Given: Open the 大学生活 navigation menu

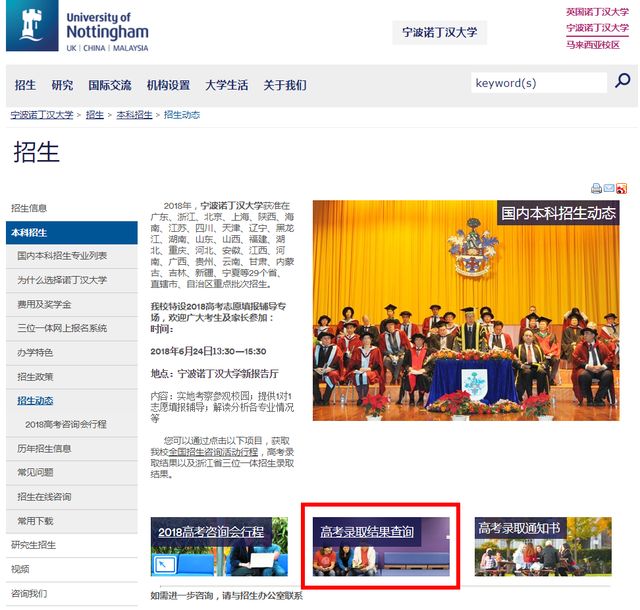Looking at the screenshot, I should click(227, 85).
